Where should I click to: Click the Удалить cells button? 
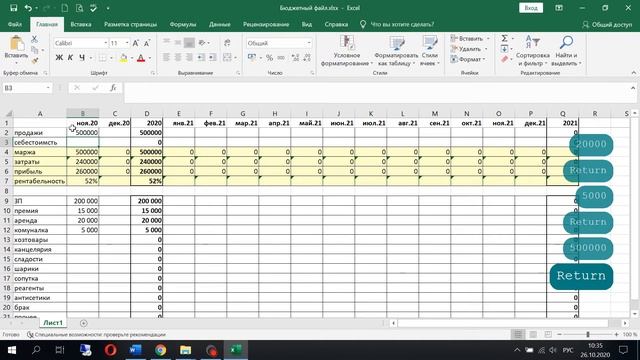click(469, 49)
